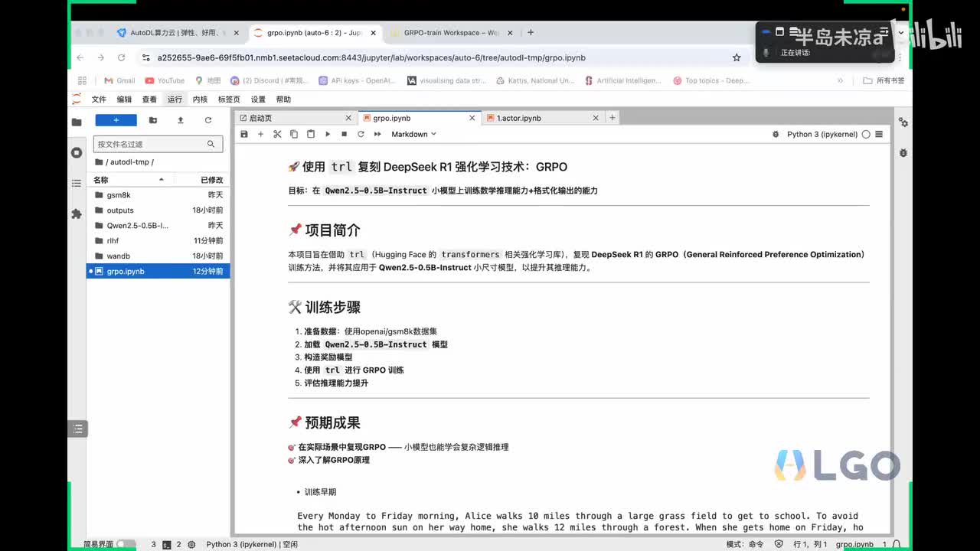Image resolution: width=980 pixels, height=551 pixels.
Task: Paste cell from clipboard in notebook toolbar
Action: pyautogui.click(x=311, y=134)
